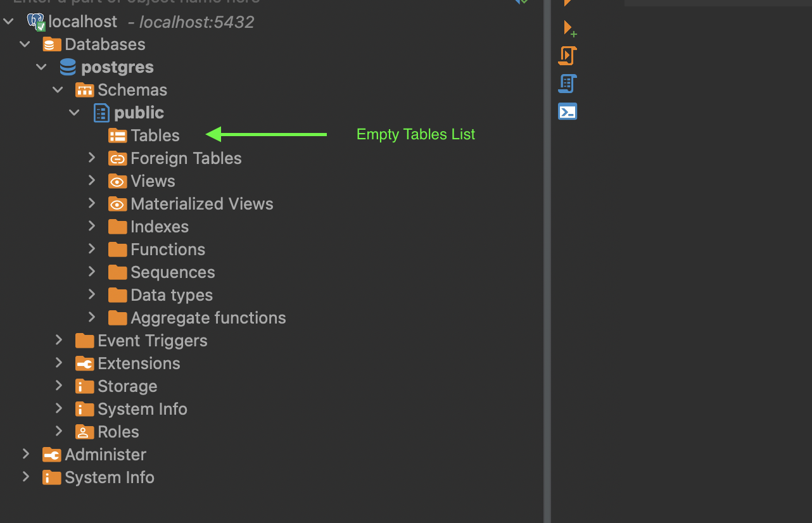Viewport: 812px width, 523px height.
Task: Click the orange execute script icon
Action: click(568, 56)
